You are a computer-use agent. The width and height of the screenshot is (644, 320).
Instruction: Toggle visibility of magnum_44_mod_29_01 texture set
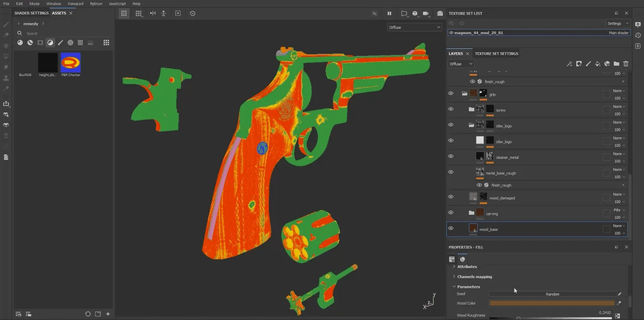tap(451, 33)
